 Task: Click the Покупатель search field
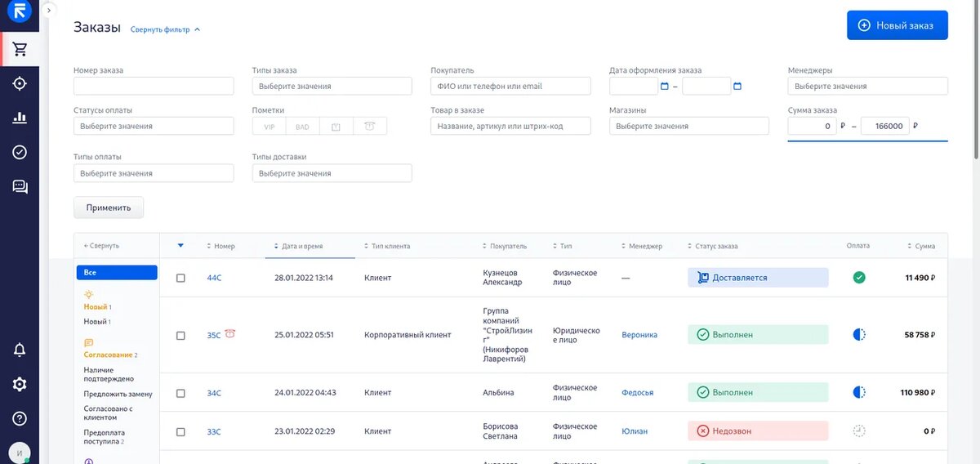tap(510, 86)
